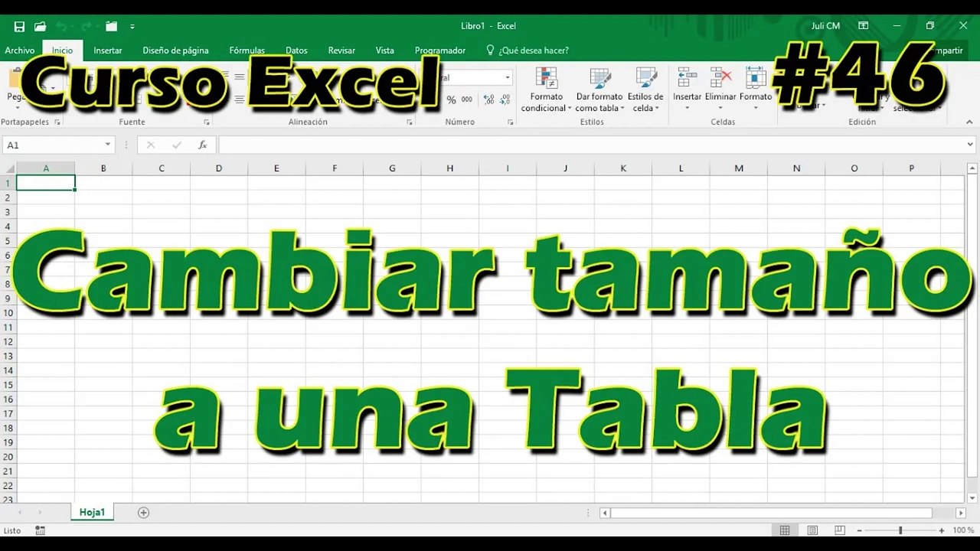This screenshot has height=551, width=980.
Task: Switch to the Datos tab
Action: click(x=296, y=51)
